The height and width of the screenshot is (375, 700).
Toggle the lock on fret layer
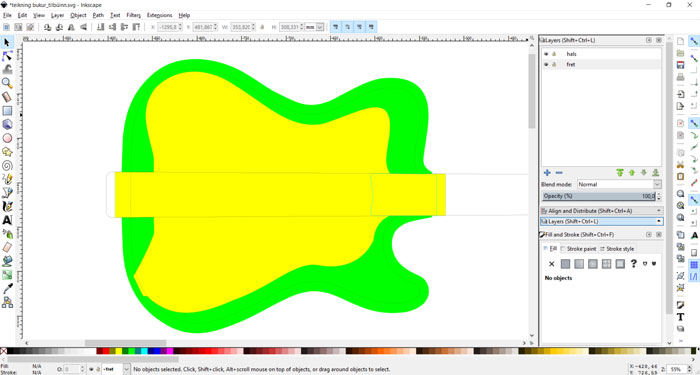554,65
